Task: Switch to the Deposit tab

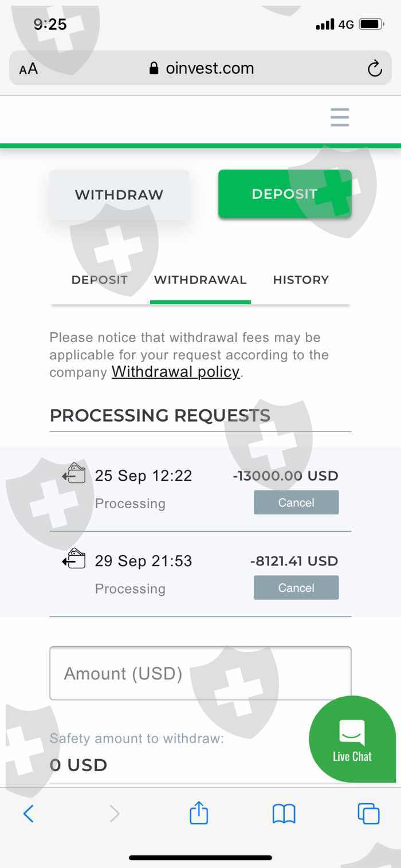Action: pos(99,280)
